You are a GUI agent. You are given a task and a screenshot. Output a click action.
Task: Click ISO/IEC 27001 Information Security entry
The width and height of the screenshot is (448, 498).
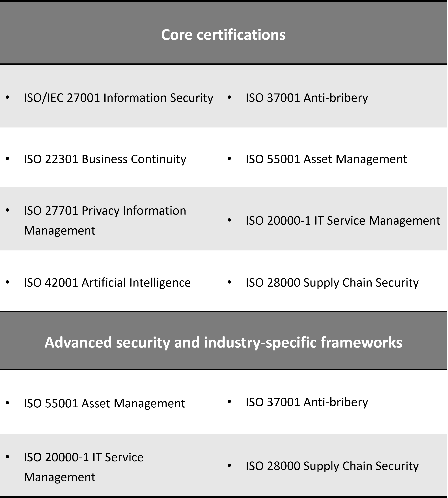pos(118,98)
